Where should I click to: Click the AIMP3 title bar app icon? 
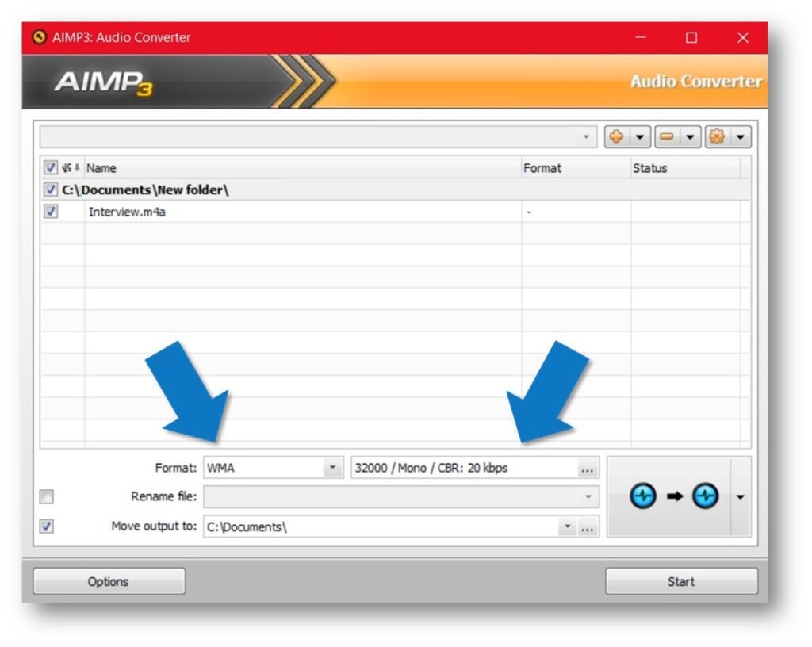coord(40,37)
